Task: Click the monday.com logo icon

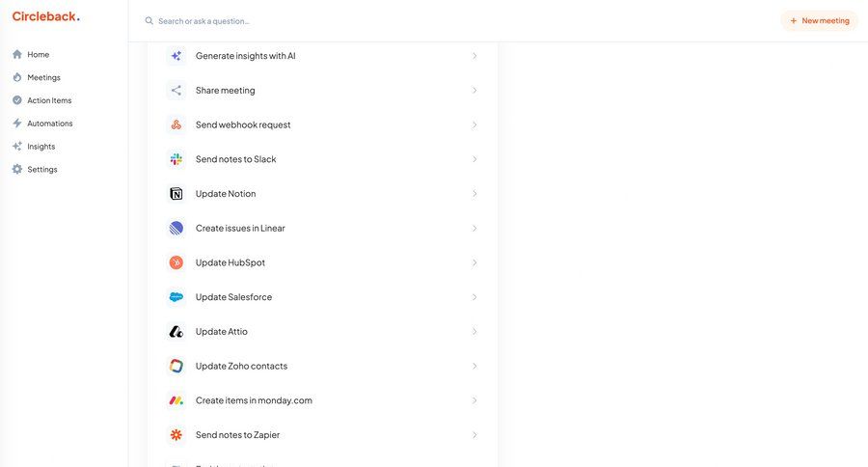Action: 176,400
